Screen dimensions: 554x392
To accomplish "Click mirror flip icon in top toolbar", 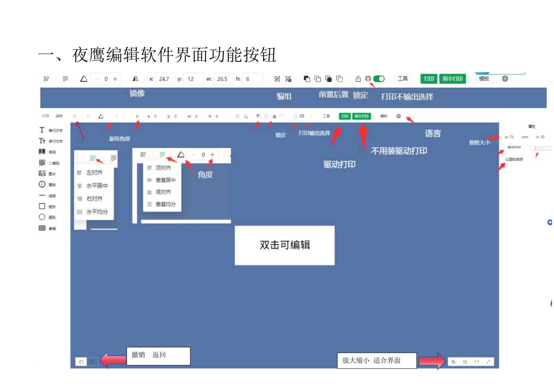I will (135, 79).
